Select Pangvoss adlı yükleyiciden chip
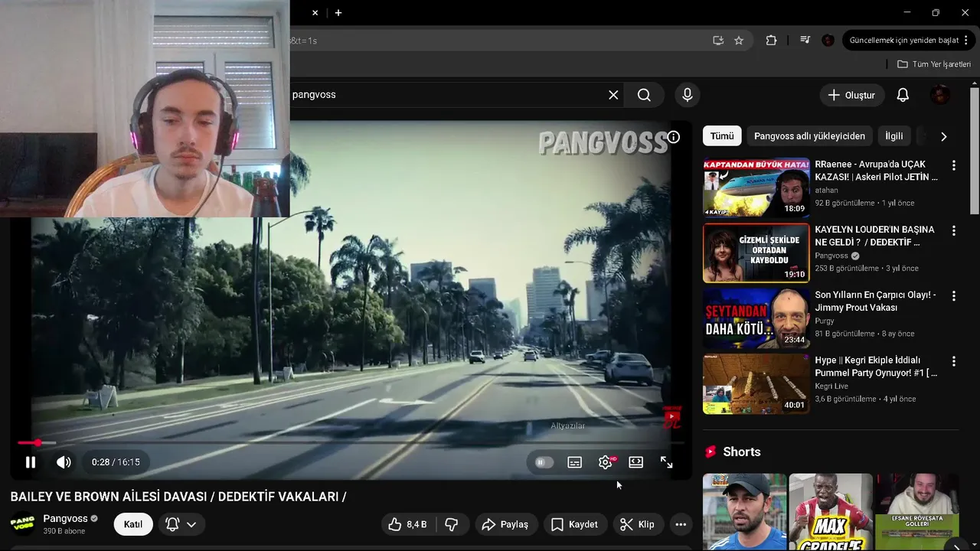 point(809,136)
